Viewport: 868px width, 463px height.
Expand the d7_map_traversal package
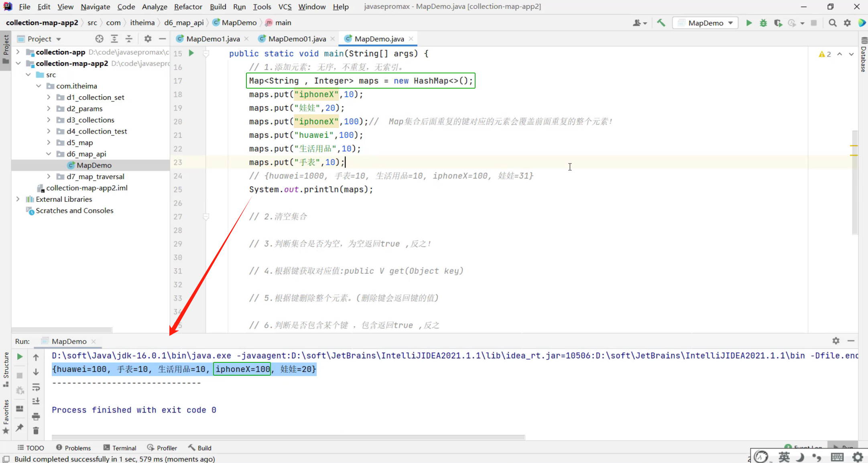pos(49,176)
